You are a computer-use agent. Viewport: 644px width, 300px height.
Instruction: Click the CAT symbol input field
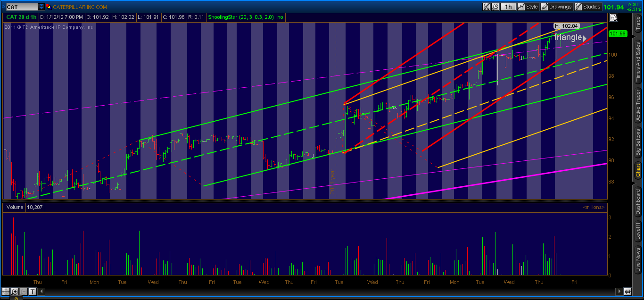[x=21, y=7]
